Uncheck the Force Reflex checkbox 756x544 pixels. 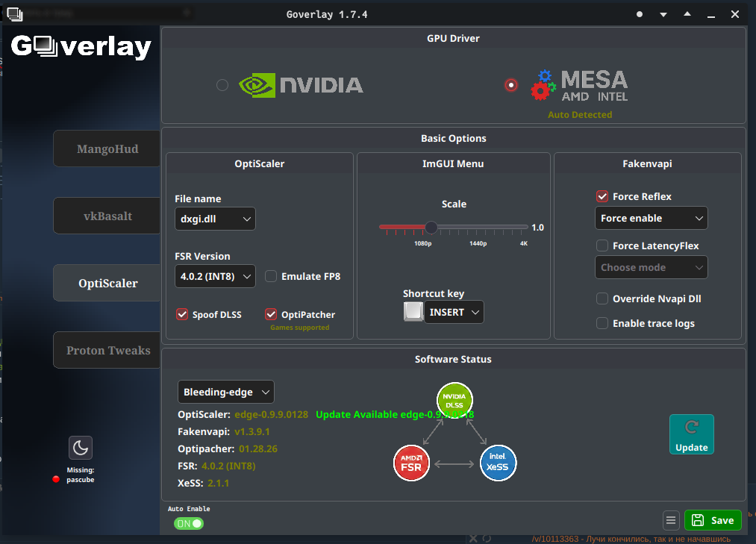click(602, 196)
